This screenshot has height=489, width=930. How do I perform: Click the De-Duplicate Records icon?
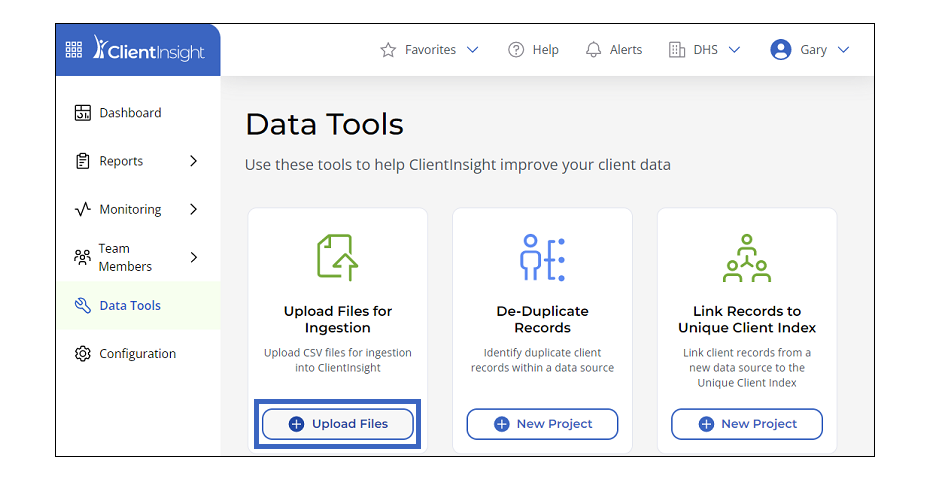tap(542, 257)
